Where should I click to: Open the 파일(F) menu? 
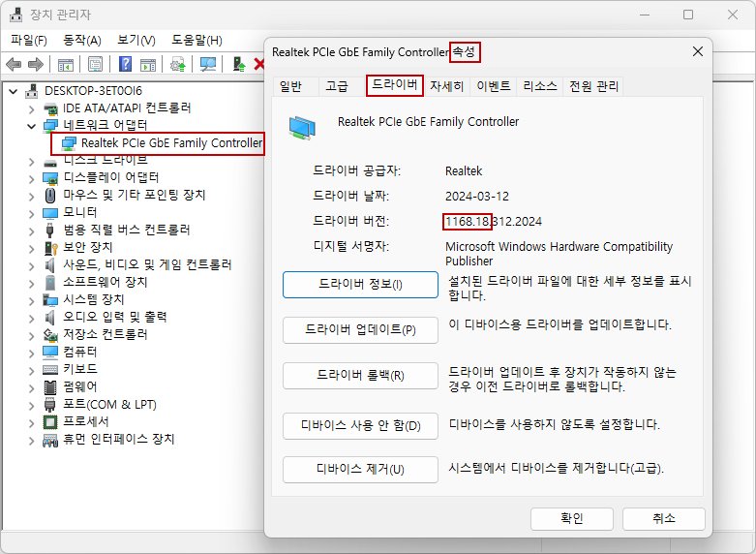coord(29,41)
